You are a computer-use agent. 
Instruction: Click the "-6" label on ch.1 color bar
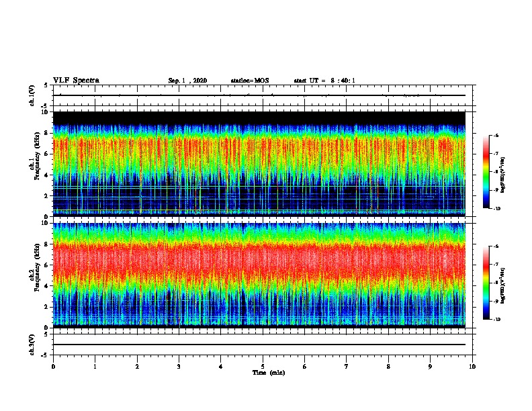496,135
